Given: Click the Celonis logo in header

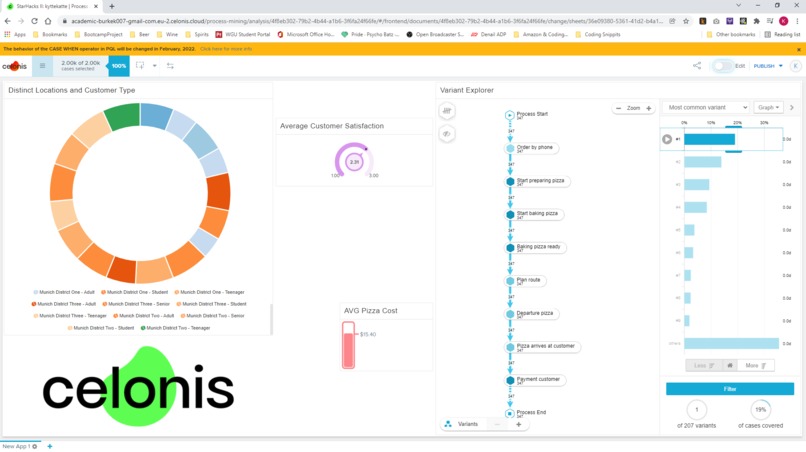Looking at the screenshot, I should tap(14, 66).
